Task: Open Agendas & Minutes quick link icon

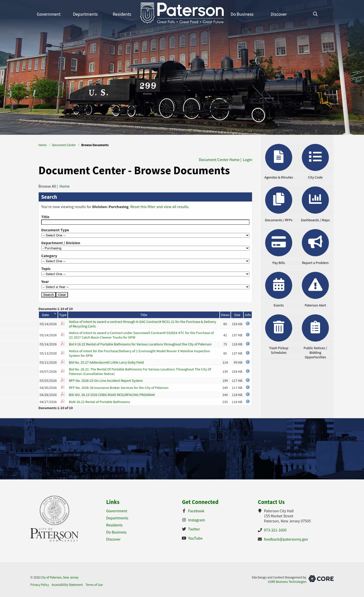Action: pos(279,157)
